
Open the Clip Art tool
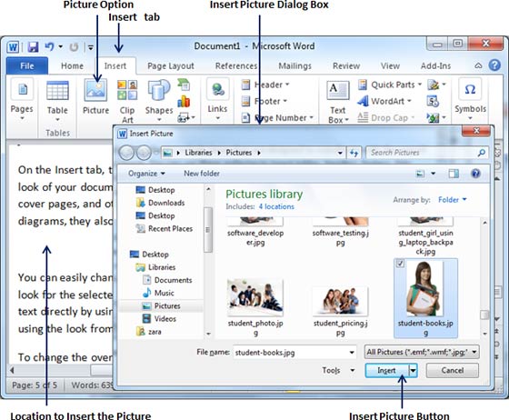tap(127, 101)
